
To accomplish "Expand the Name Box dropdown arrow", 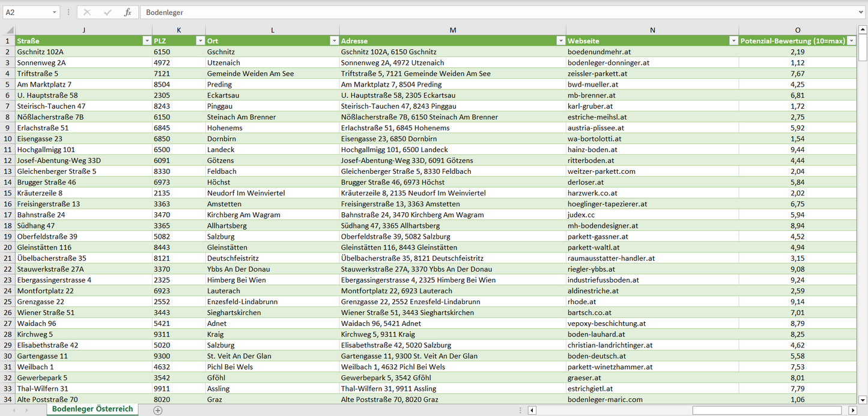I will (55, 12).
